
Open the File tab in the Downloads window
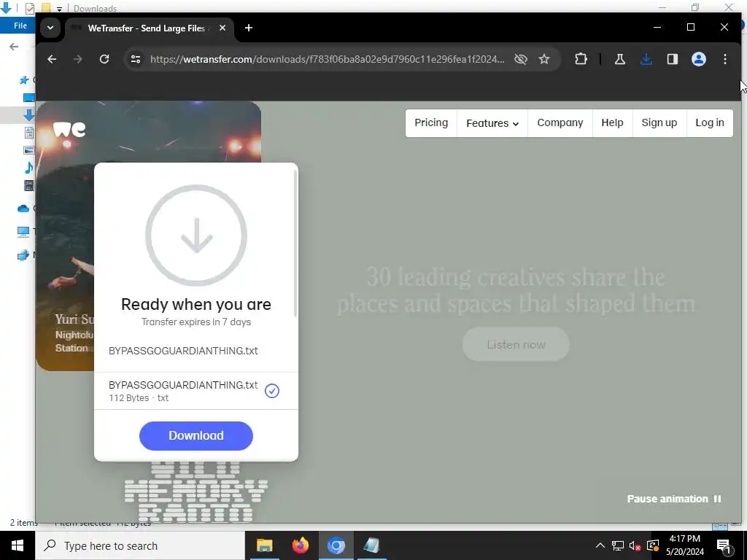click(20, 26)
